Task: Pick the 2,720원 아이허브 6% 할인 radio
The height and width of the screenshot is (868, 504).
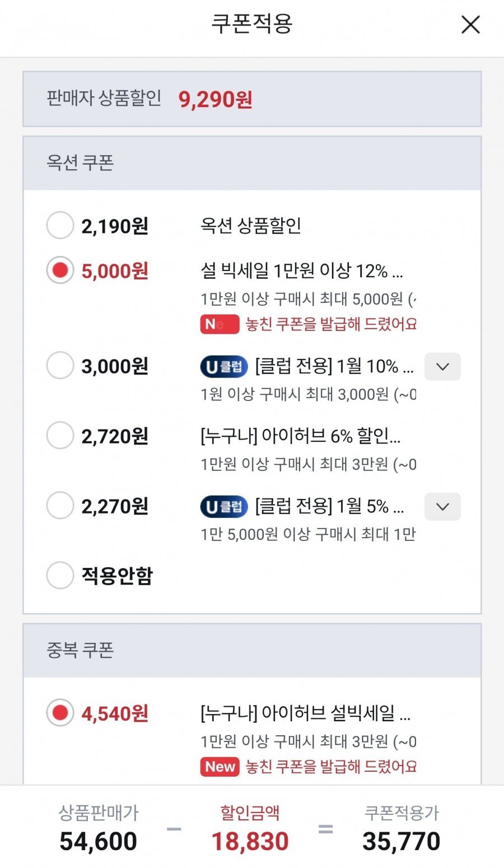Action: [60, 436]
